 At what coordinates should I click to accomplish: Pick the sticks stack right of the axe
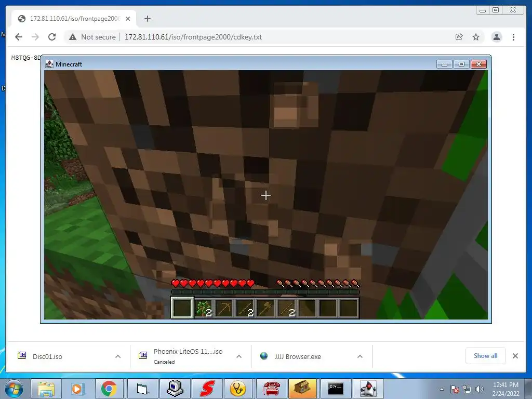tap(287, 308)
